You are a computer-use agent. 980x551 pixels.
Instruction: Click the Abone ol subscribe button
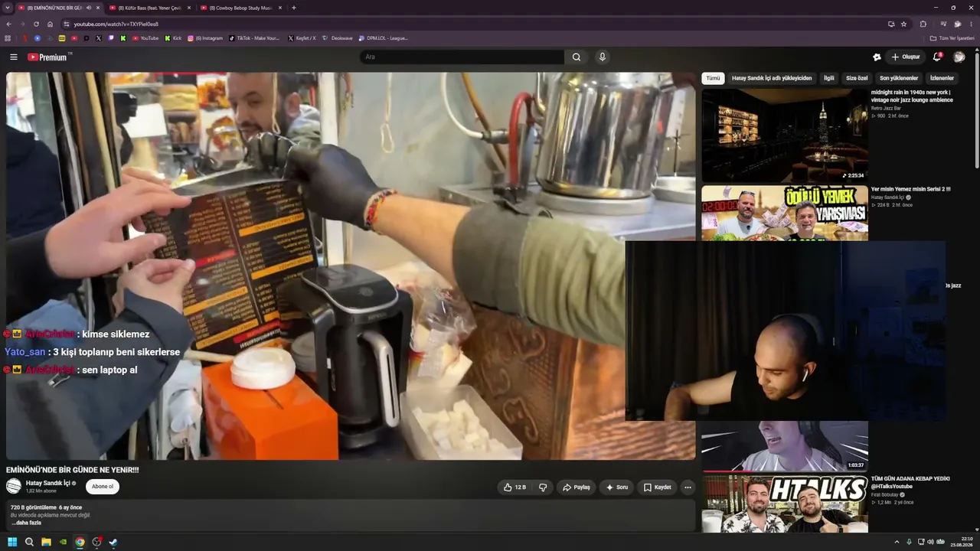(103, 487)
